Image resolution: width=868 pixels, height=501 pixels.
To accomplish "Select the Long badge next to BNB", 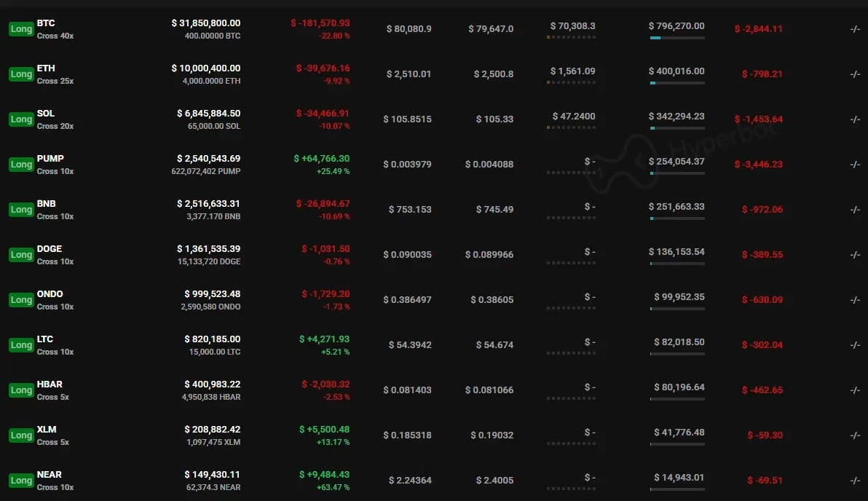I will click(x=21, y=210).
